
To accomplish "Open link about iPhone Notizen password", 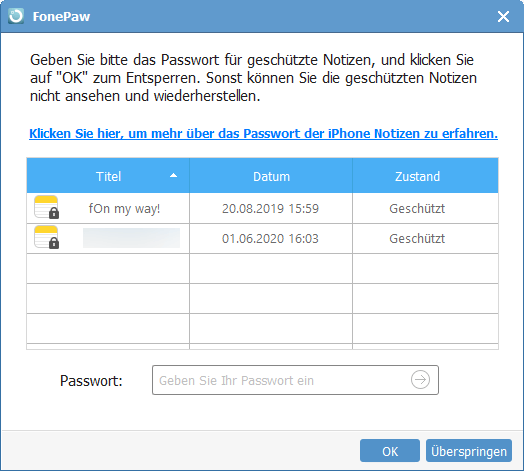I will (263, 133).
